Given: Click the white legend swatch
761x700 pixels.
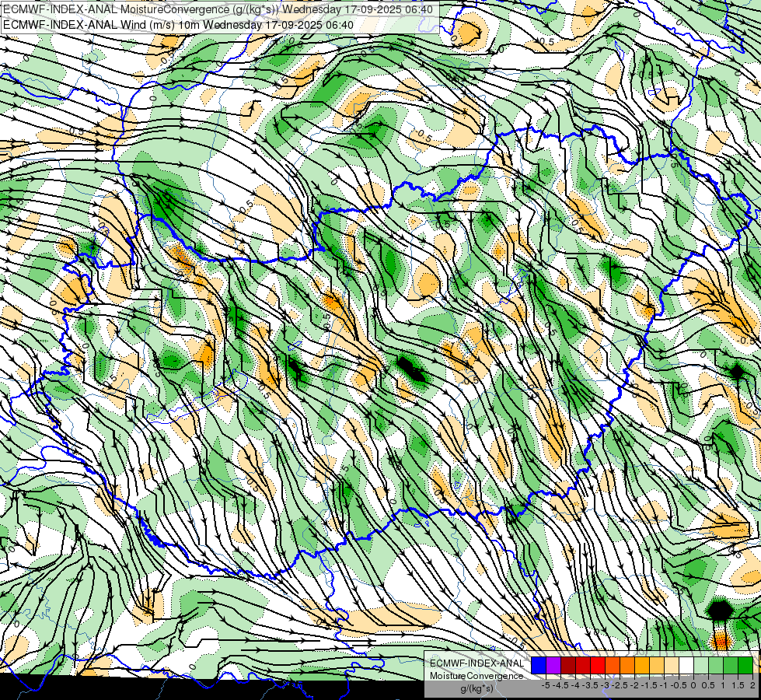Looking at the screenshot, I should [x=686, y=666].
